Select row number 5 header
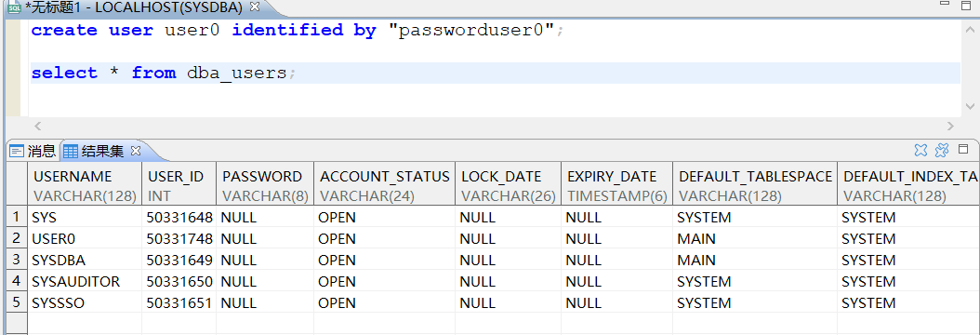 click(17, 302)
